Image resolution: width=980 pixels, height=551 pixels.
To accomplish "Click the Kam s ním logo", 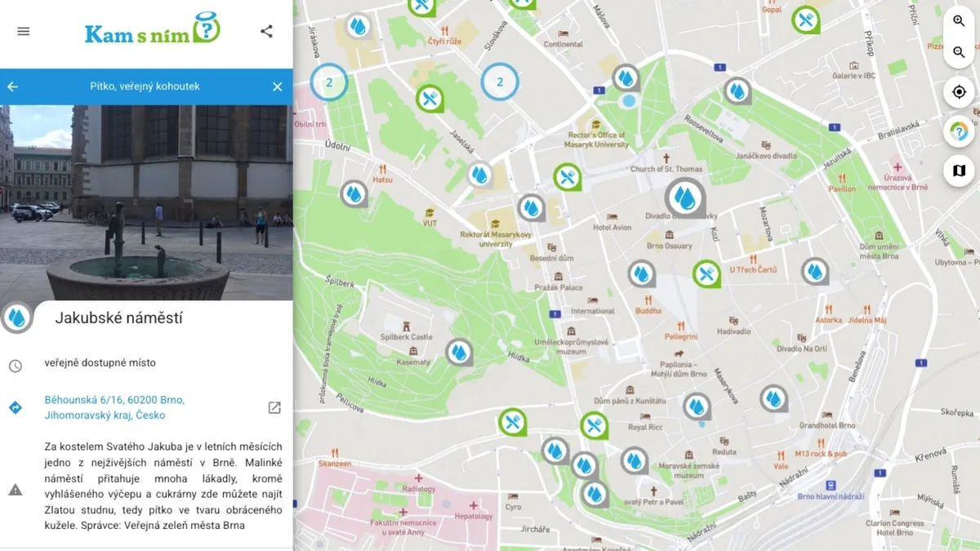I will [152, 31].
